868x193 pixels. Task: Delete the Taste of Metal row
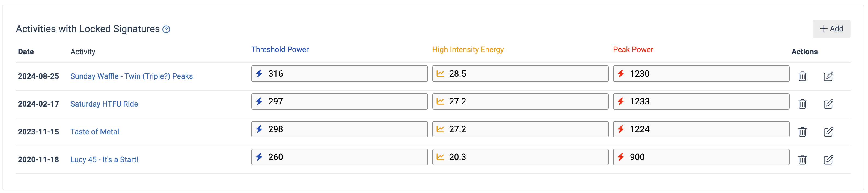[x=802, y=132]
